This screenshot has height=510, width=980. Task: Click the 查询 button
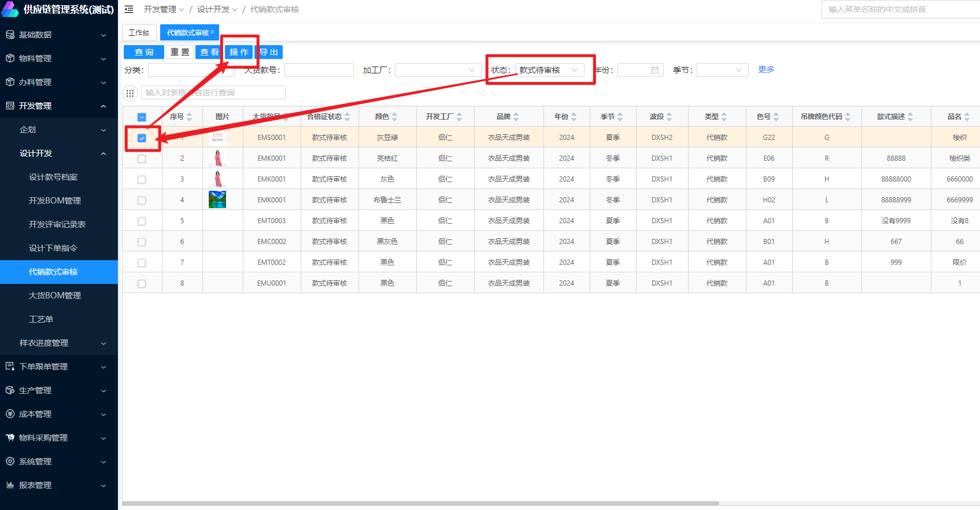[x=143, y=52]
